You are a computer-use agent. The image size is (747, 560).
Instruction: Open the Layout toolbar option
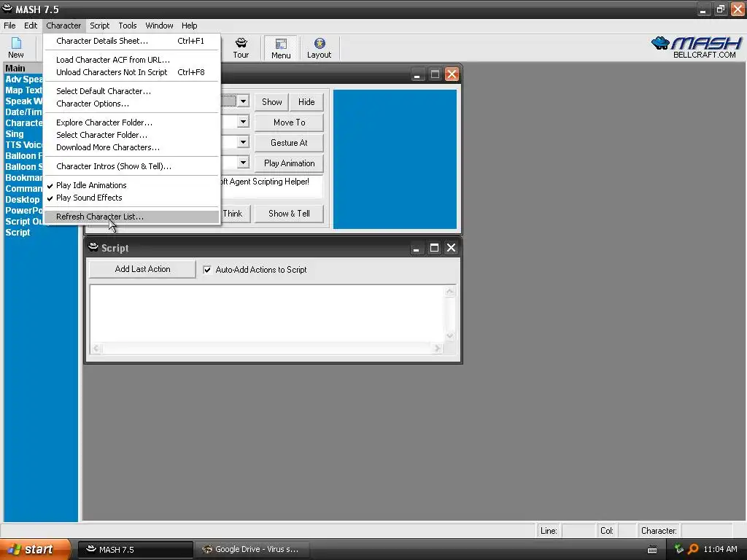319,47
